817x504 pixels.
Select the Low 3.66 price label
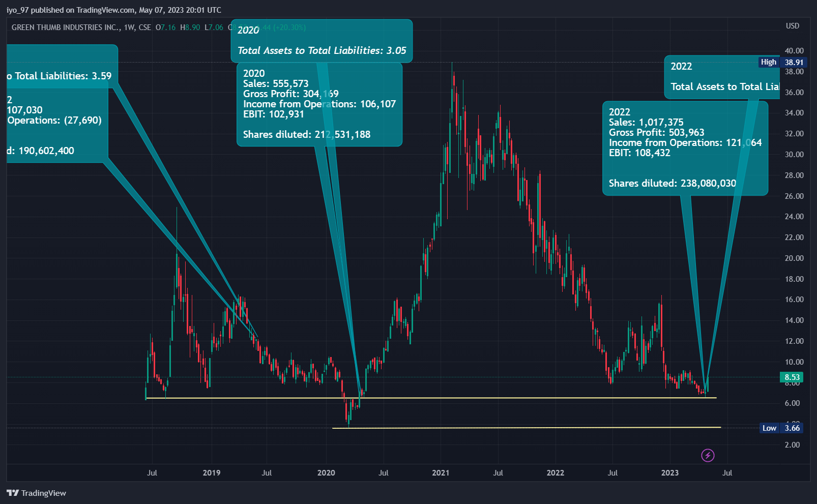point(782,428)
